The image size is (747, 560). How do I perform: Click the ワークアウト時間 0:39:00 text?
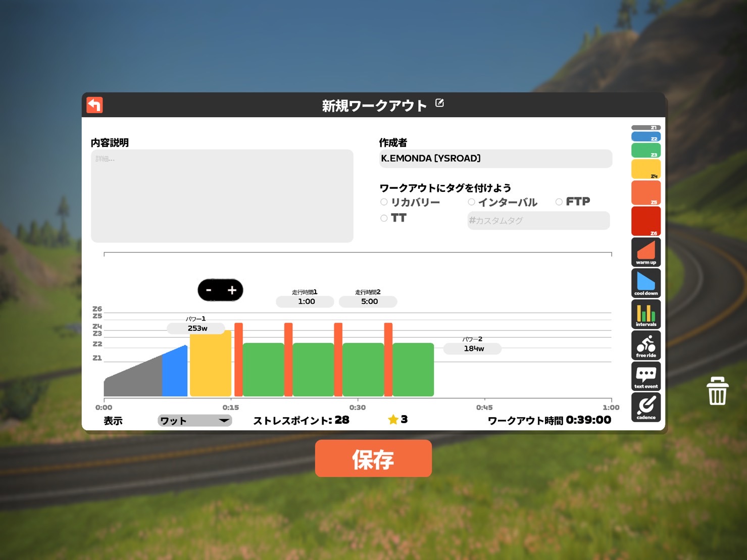550,420
